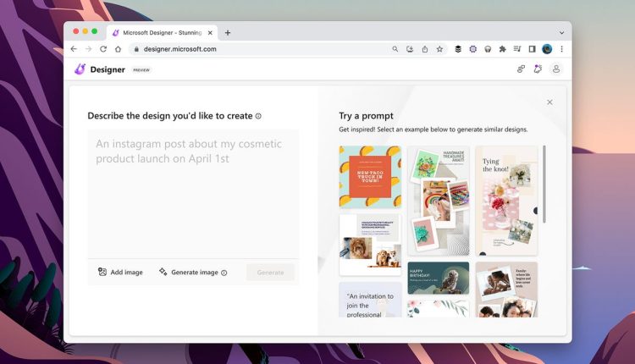Image resolution: width=635 pixels, height=364 pixels.
Task: Toggle the browser side panel icon
Action: (x=533, y=49)
